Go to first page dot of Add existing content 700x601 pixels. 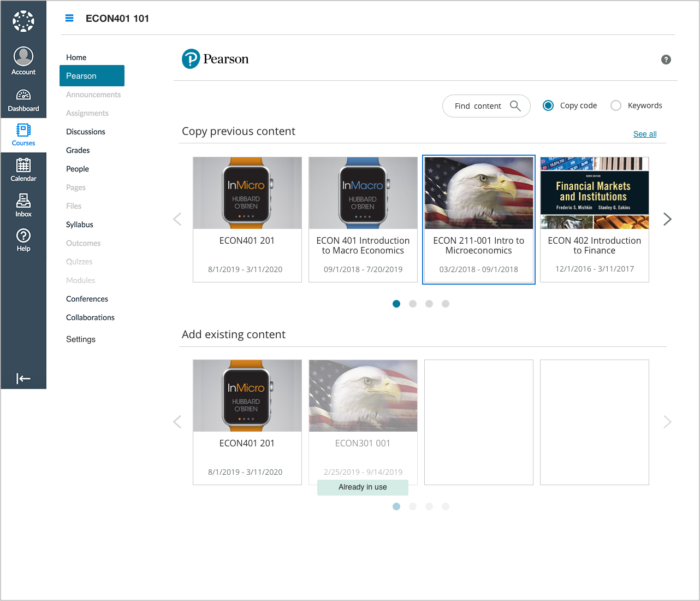[x=396, y=506]
